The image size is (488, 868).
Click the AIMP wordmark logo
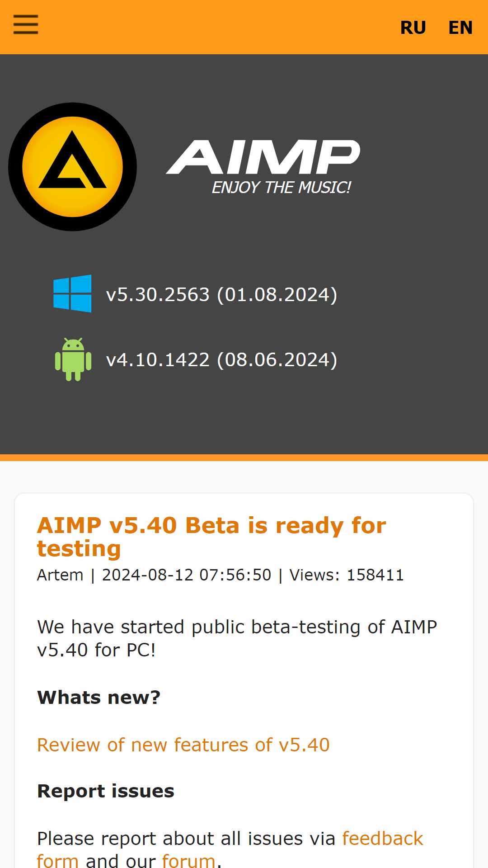coord(263,157)
